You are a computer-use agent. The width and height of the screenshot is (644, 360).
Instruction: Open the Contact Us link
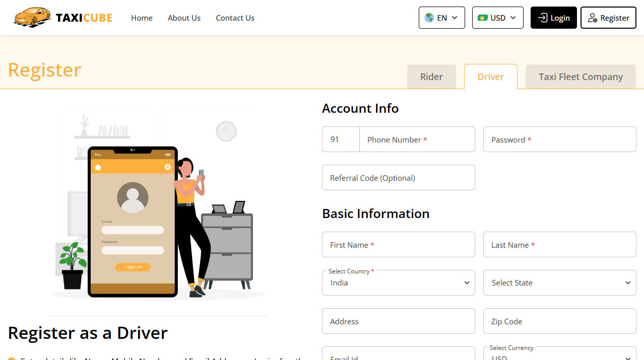point(235,18)
